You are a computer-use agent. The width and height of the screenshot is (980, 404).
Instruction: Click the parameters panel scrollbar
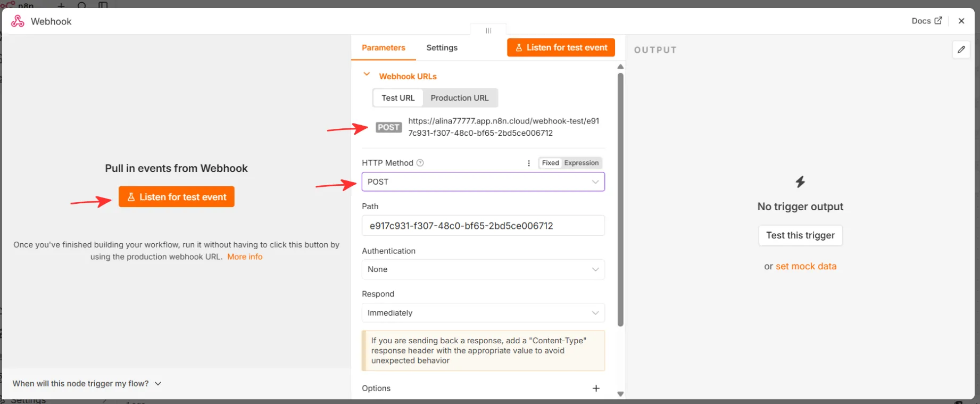pos(620,200)
